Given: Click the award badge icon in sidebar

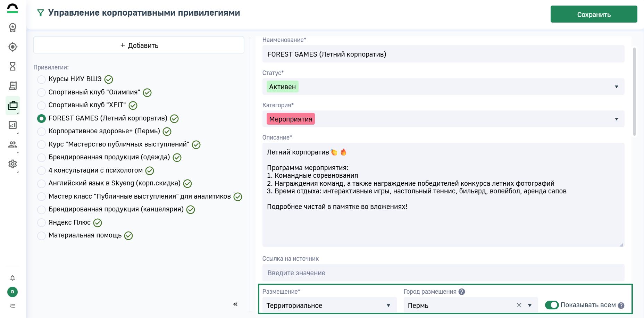Looking at the screenshot, I should pyautogui.click(x=12, y=27).
